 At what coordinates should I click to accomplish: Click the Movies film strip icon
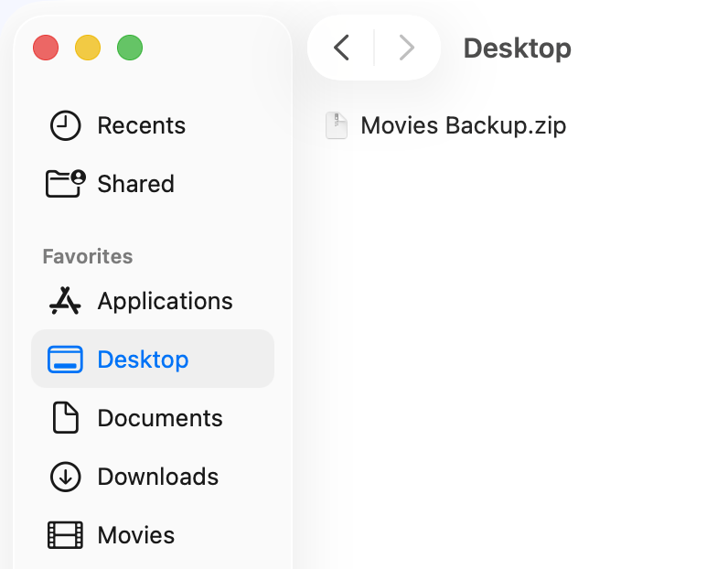tap(65, 535)
